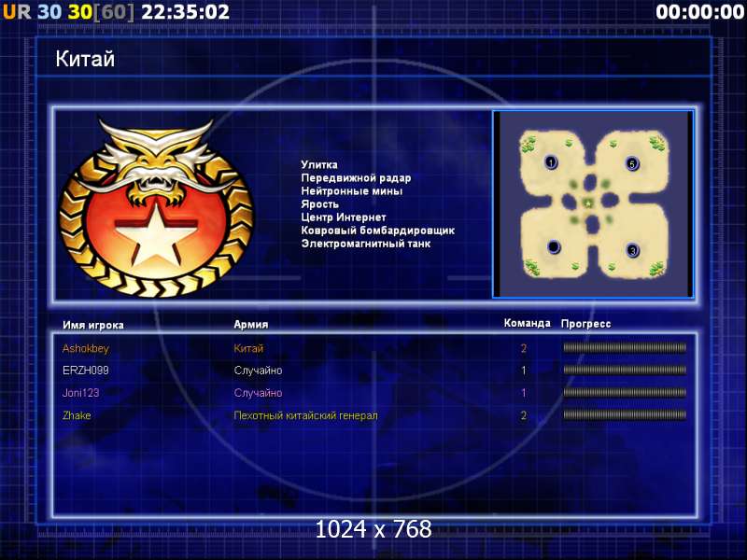
Task: Click the "Армия" column header
Action: coord(251,324)
